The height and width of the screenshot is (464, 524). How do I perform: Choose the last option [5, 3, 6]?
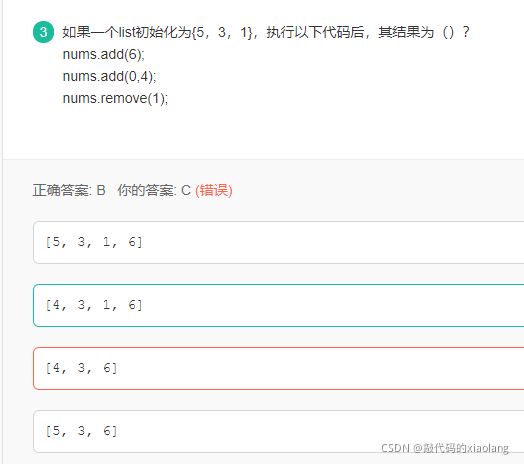pos(278,431)
